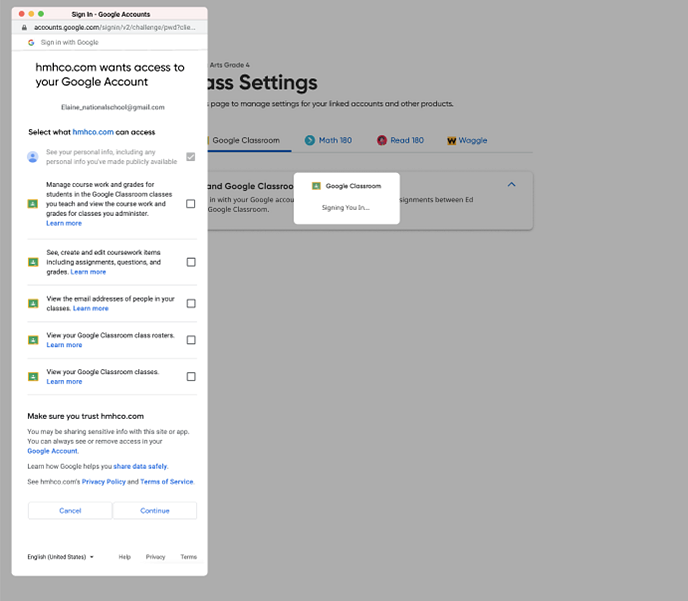Click the Terms footer link

[189, 557]
